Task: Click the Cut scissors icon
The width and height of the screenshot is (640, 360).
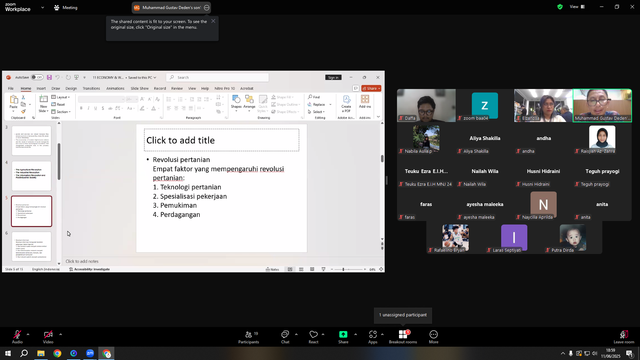Action: 23,98
